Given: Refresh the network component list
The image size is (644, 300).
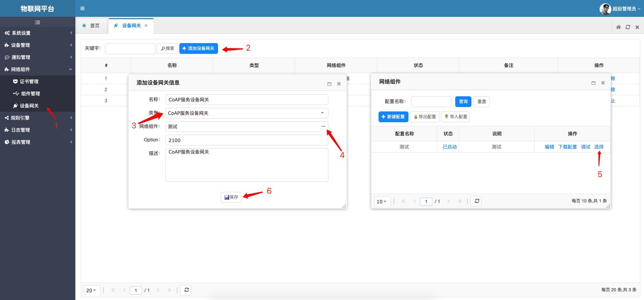Looking at the screenshot, I should pos(476,201).
